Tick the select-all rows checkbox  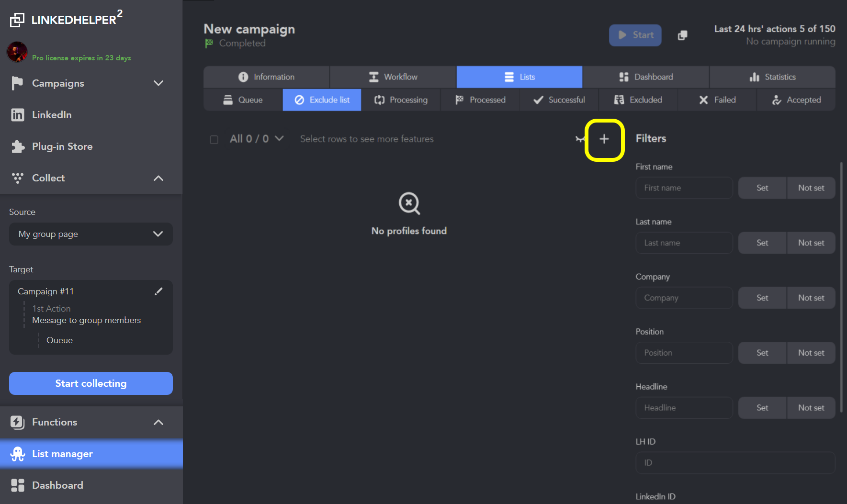pos(214,140)
